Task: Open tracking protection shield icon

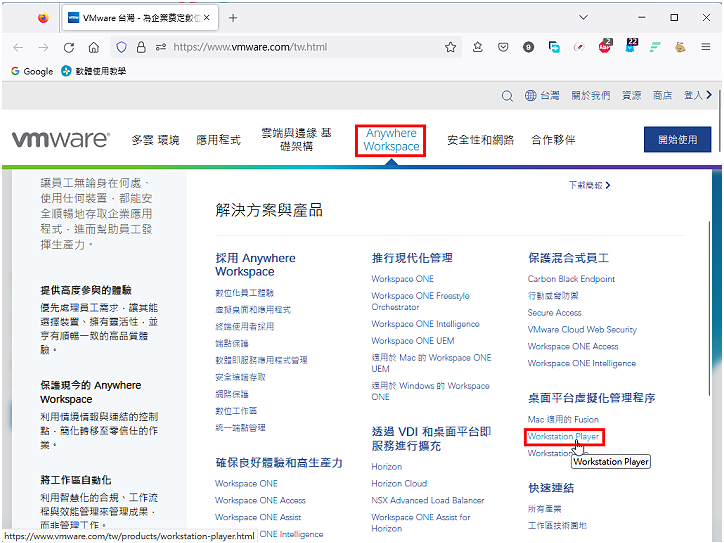Action: click(x=121, y=47)
